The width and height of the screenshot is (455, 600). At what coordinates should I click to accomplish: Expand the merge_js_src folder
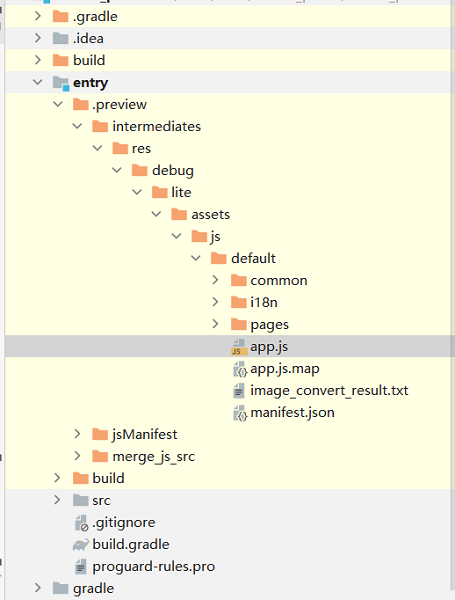[x=77, y=456]
